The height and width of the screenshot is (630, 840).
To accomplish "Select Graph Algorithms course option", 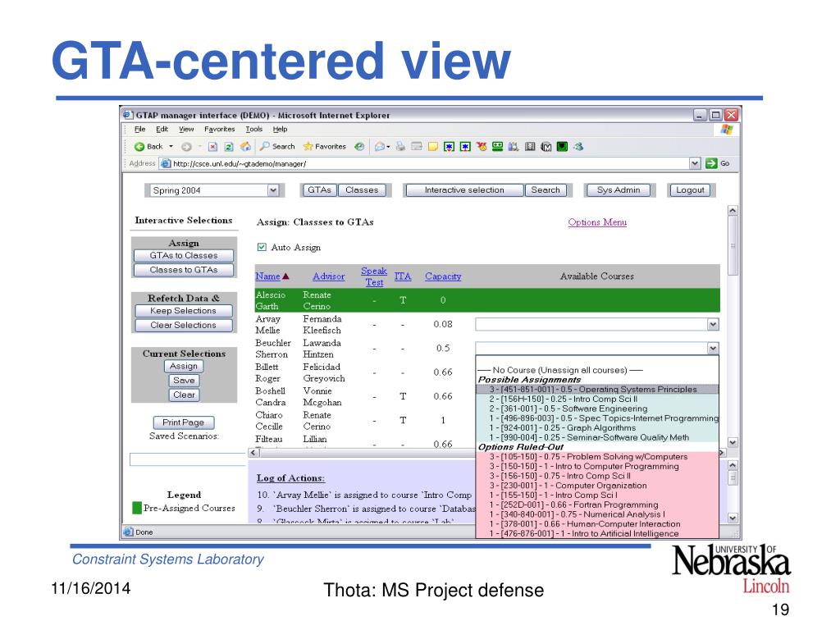I will click(597, 428).
